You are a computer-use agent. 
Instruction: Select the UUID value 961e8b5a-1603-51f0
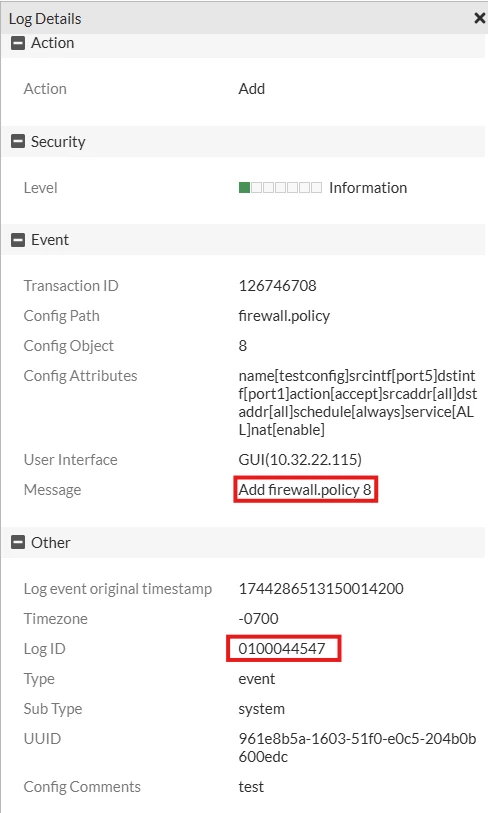(357, 748)
